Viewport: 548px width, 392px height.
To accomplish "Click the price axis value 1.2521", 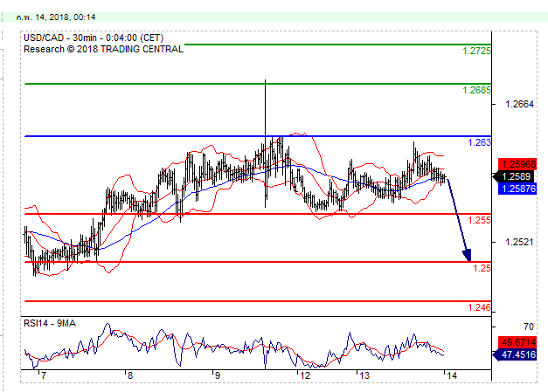I will click(x=519, y=242).
